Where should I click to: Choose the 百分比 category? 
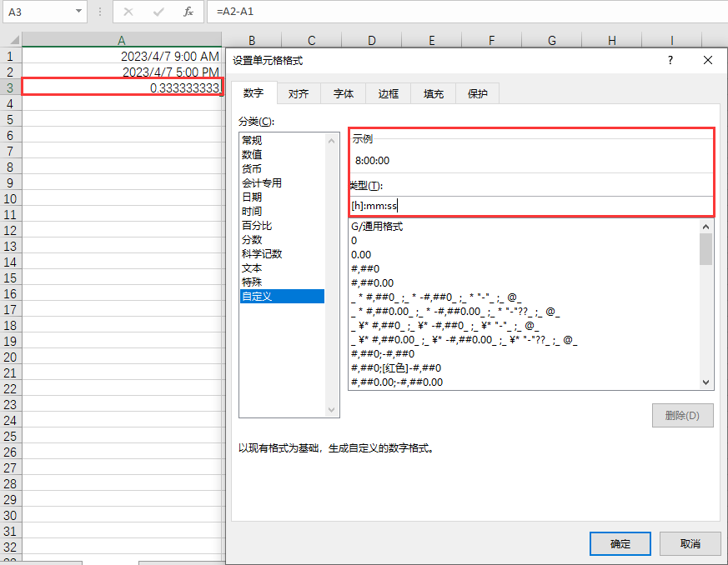[x=257, y=226]
